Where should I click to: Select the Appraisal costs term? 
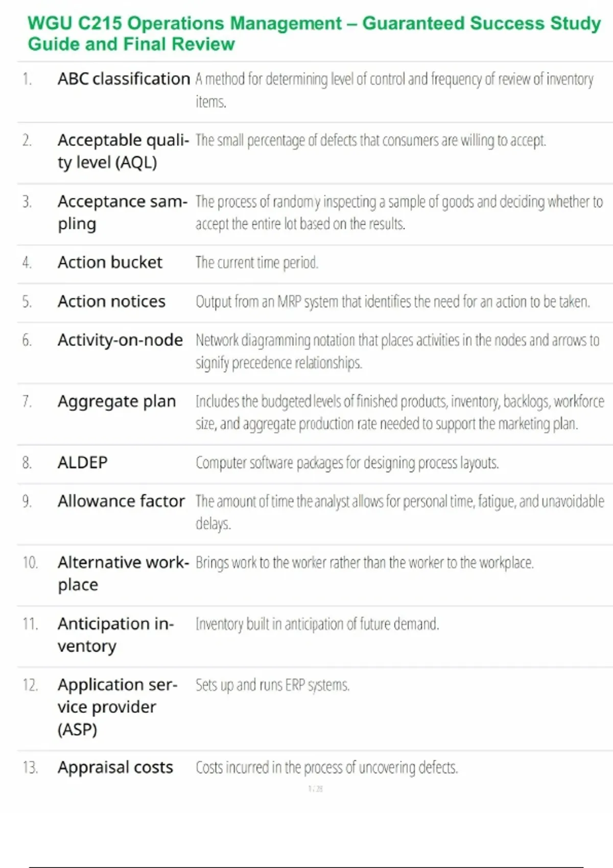click(x=115, y=767)
